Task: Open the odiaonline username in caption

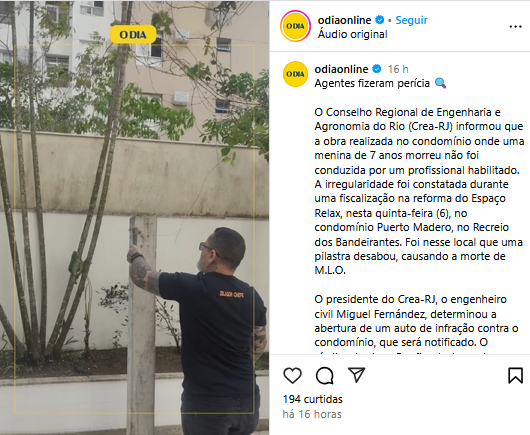Action: coord(341,69)
